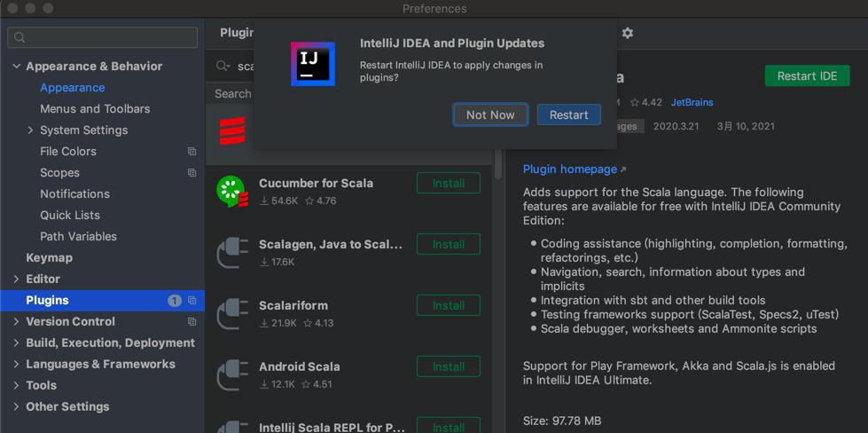This screenshot has height=433, width=868.
Task: Open Menus and Toolbars settings
Action: (95, 109)
